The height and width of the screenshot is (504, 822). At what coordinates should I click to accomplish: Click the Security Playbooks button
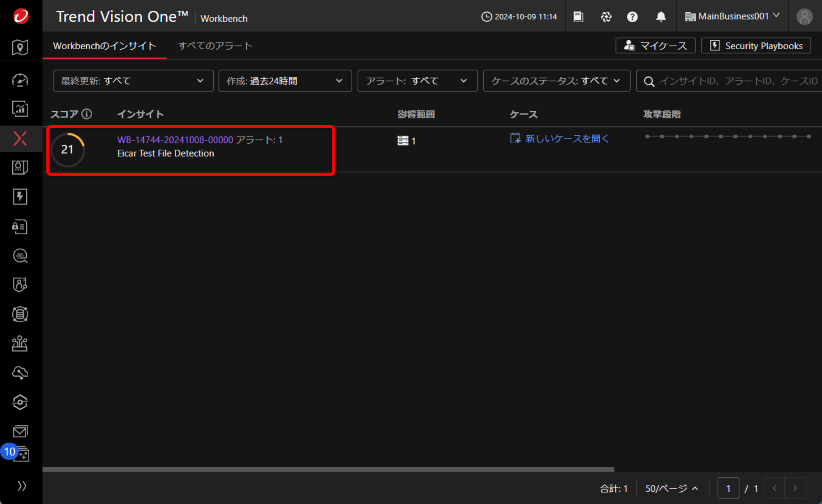point(756,46)
